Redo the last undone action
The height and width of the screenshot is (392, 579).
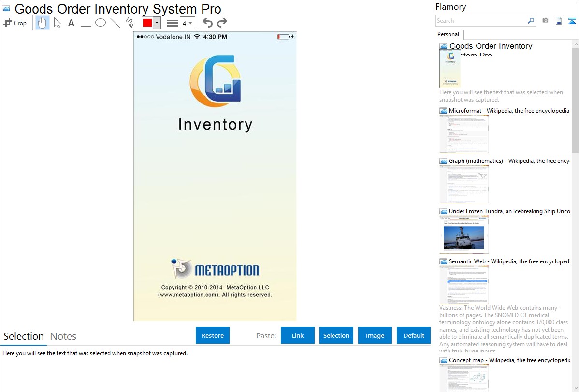click(x=222, y=23)
